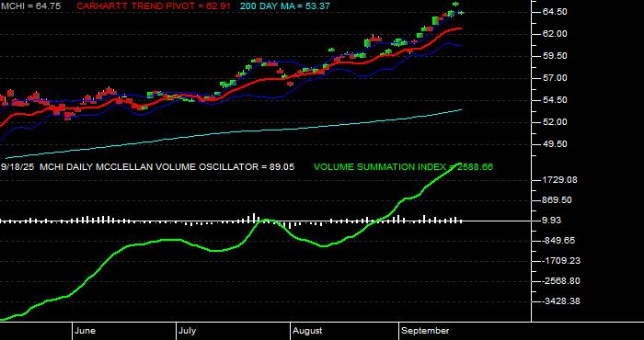Click the -2568.80 oscillator axis value
The image size is (644, 340).
click(561, 281)
